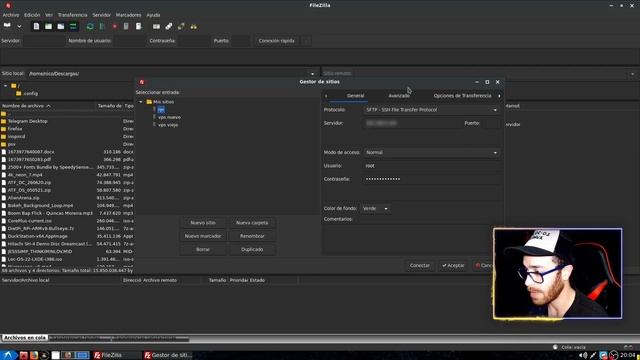Open the Sitio remoto path dropdown

pos(632,74)
